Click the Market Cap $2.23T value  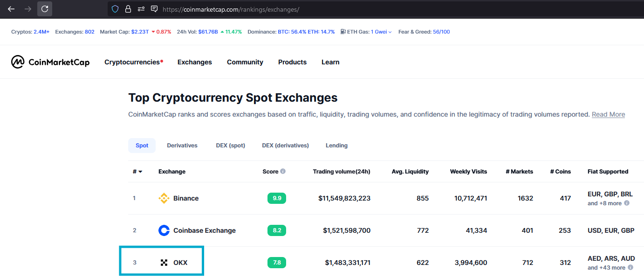(x=140, y=32)
